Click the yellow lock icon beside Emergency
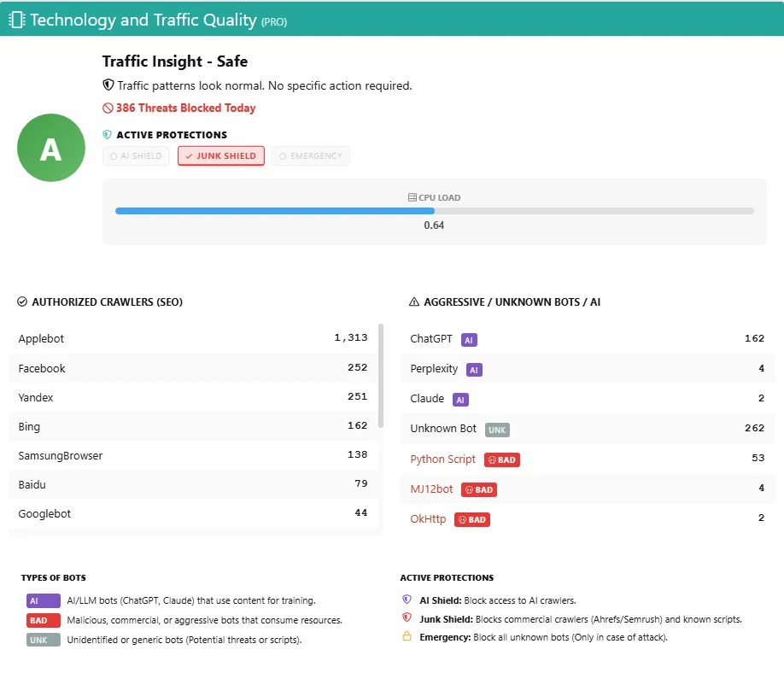The image size is (784, 673). [x=407, y=636]
